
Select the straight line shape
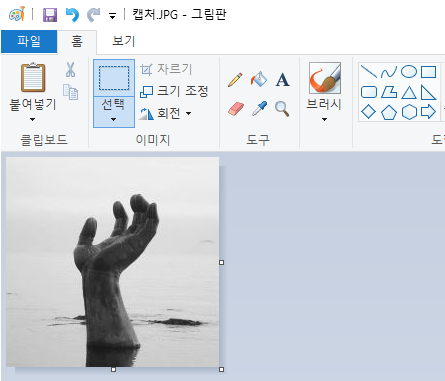tap(369, 72)
